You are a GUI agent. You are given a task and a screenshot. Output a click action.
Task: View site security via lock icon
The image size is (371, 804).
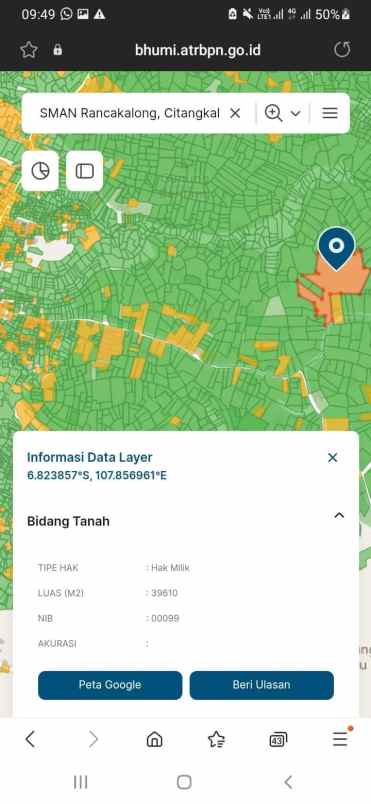pyautogui.click(x=57, y=50)
